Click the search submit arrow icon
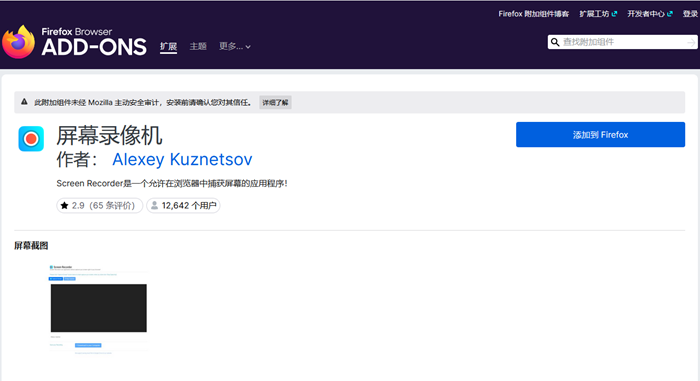Image resolution: width=700 pixels, height=381 pixels. tap(691, 42)
